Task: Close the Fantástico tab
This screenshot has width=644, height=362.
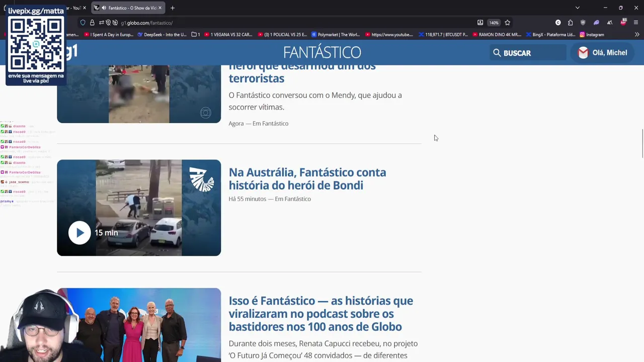Action: pyautogui.click(x=160, y=8)
